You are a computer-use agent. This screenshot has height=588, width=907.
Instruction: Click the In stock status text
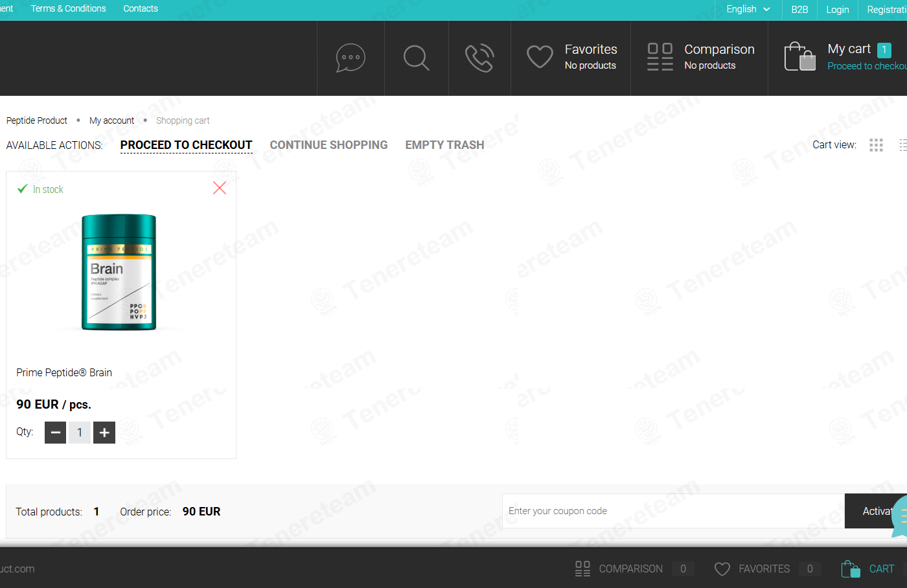pos(48,189)
